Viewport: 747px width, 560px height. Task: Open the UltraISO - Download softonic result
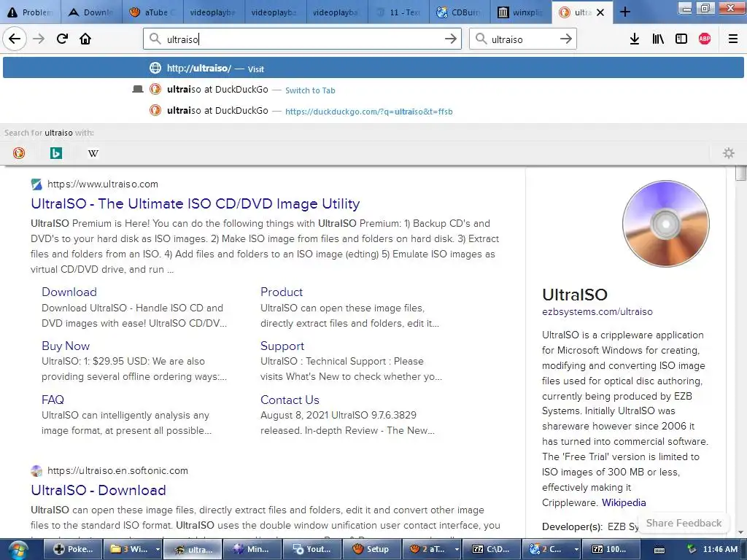98,490
